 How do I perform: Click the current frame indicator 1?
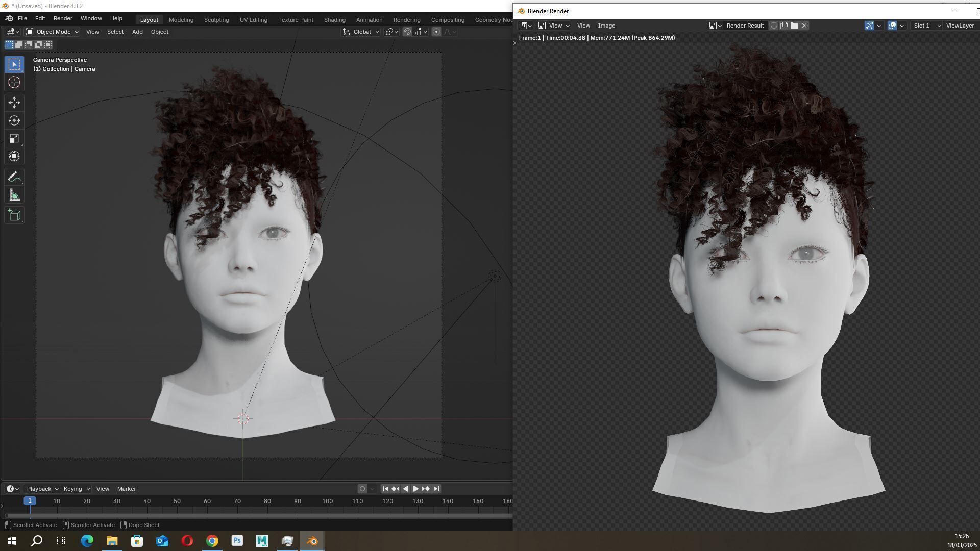pos(30,501)
